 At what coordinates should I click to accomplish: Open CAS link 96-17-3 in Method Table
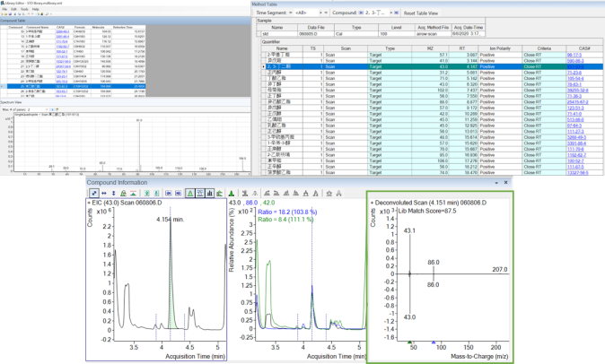tap(574, 55)
